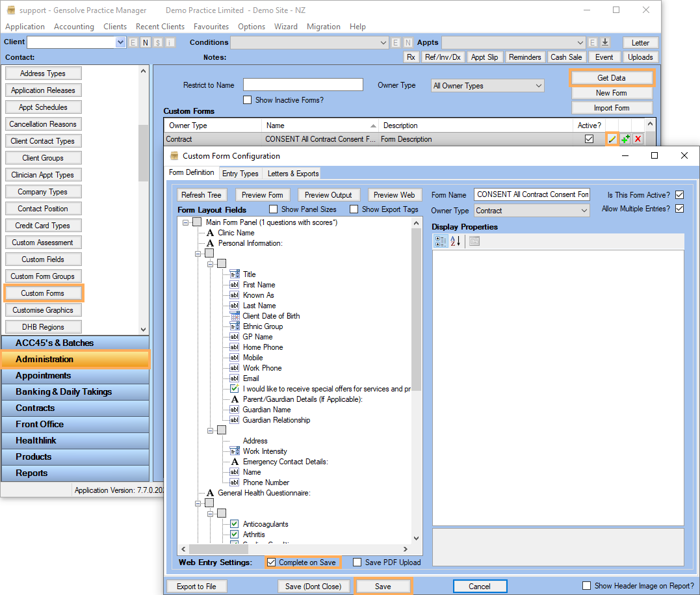Image resolution: width=700 pixels, height=595 pixels.
Task: Click the Get Data button
Action: click(x=611, y=77)
